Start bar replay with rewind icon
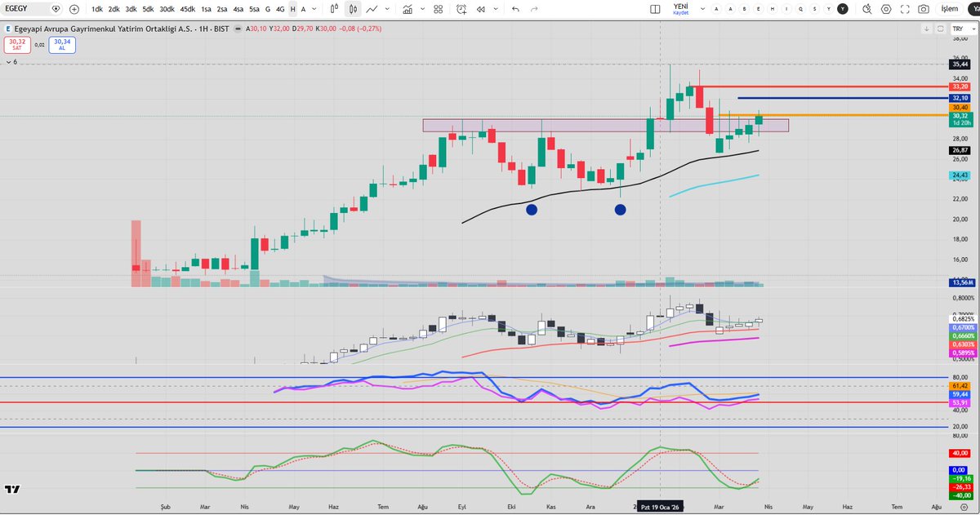The image size is (980, 515). [x=480, y=9]
